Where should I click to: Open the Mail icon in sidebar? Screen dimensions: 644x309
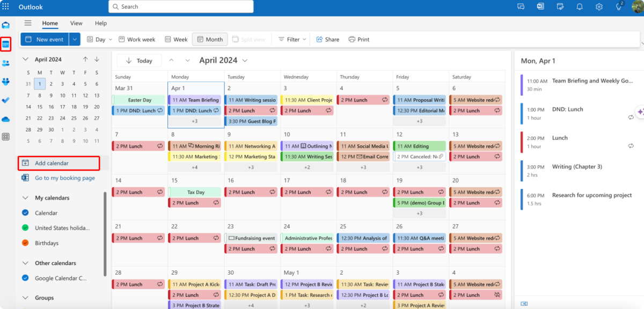[x=6, y=25]
